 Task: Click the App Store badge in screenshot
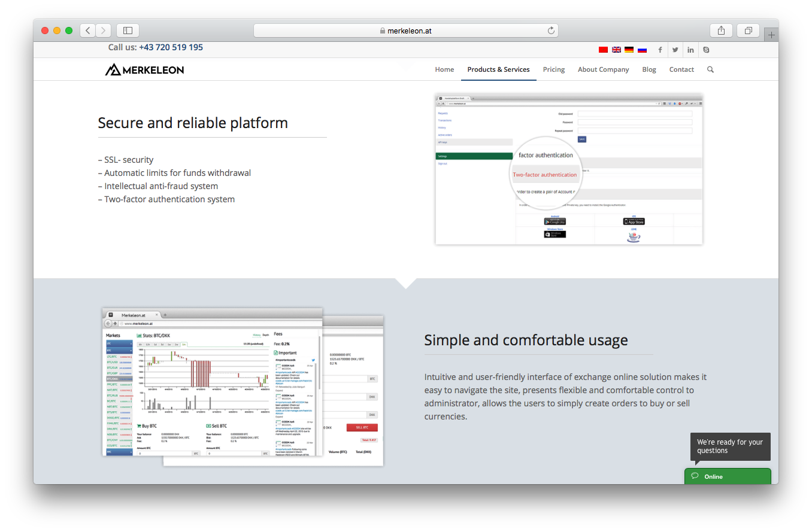634,221
